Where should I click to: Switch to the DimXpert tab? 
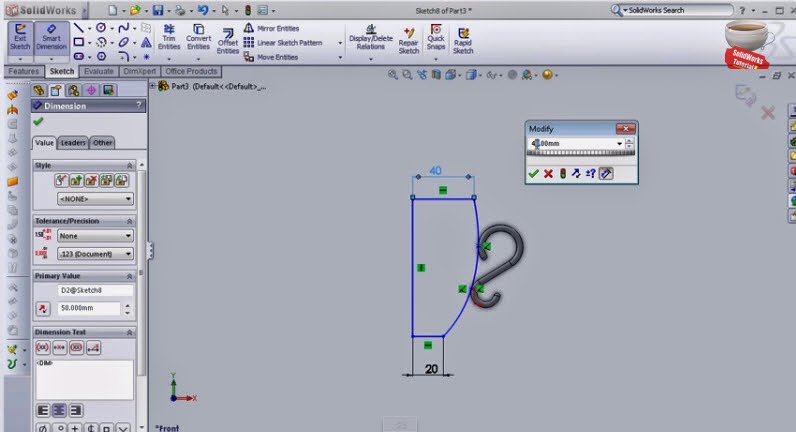coord(140,72)
